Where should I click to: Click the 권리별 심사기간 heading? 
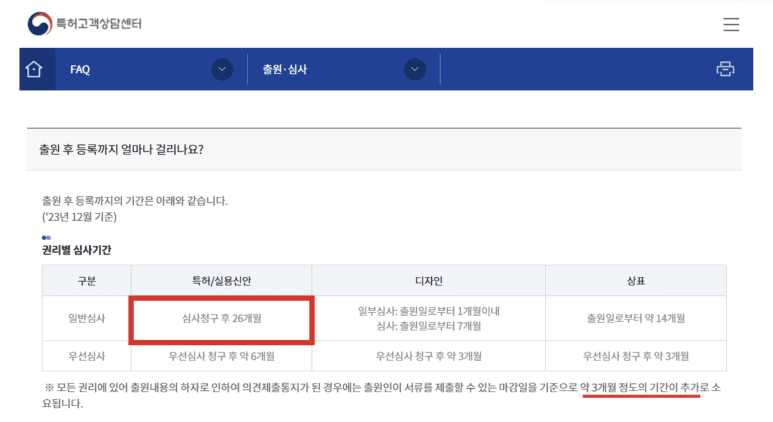[76, 250]
